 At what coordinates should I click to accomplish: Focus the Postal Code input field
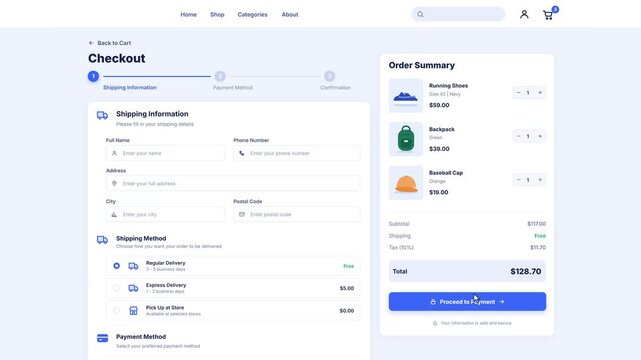(297, 215)
